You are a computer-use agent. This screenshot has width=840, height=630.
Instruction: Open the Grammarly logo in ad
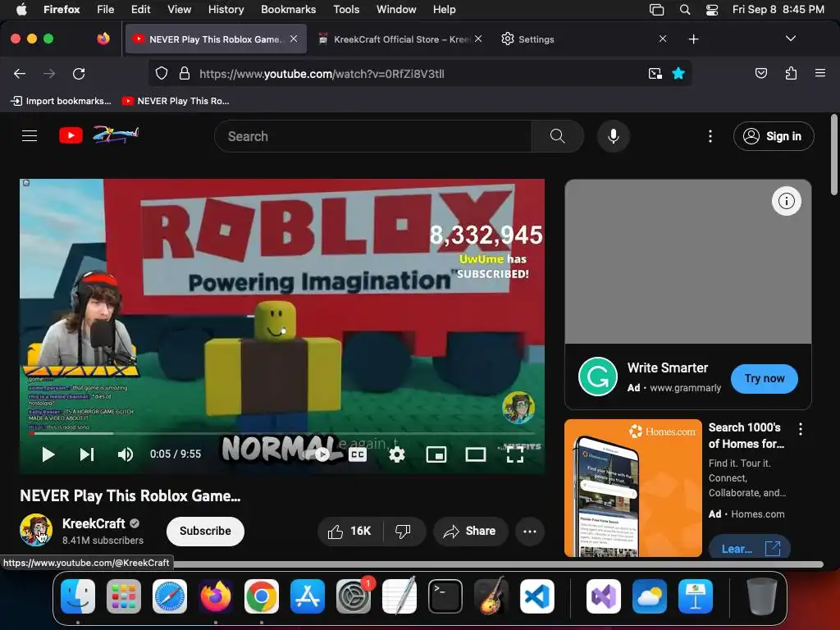[597, 377]
